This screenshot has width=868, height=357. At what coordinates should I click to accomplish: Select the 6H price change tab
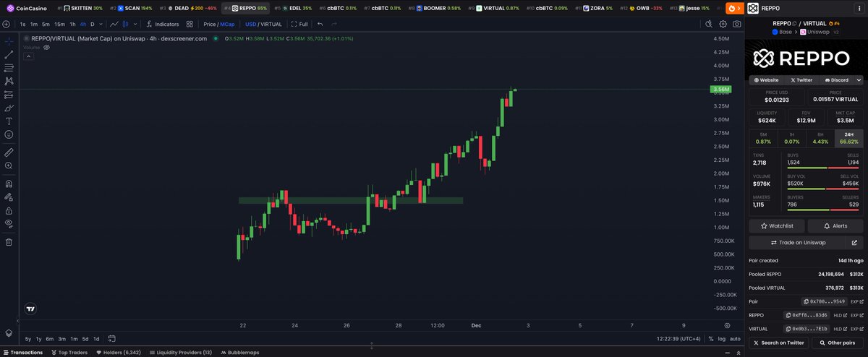click(820, 138)
